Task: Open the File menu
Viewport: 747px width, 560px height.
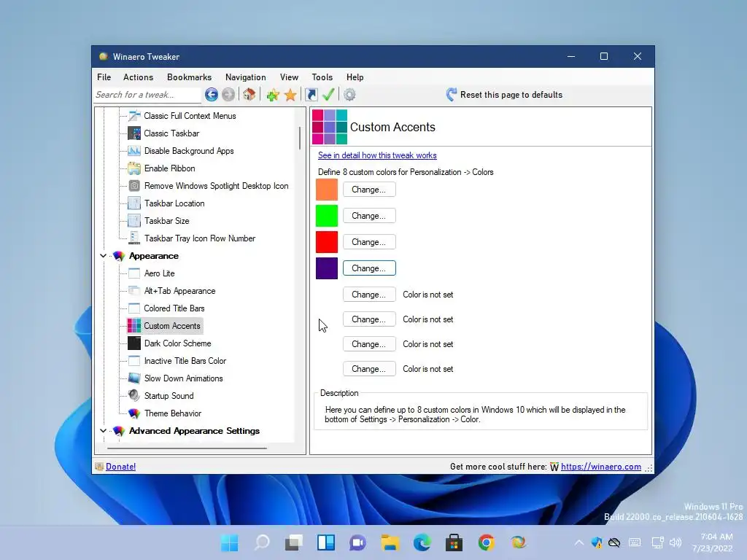Action: (x=104, y=77)
